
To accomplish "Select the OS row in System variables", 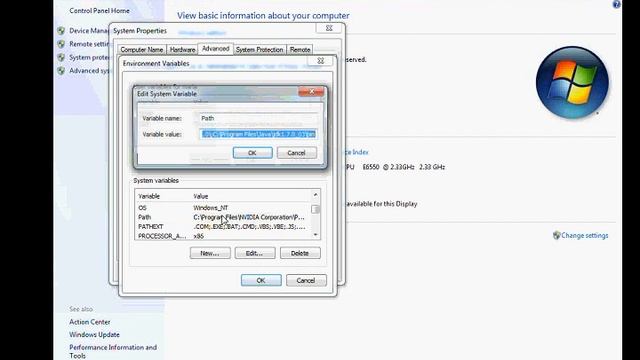I will click(x=223, y=208).
